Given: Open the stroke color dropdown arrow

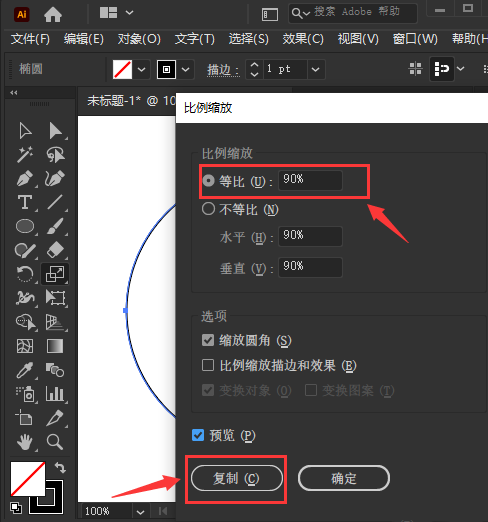Looking at the screenshot, I should pos(186,69).
